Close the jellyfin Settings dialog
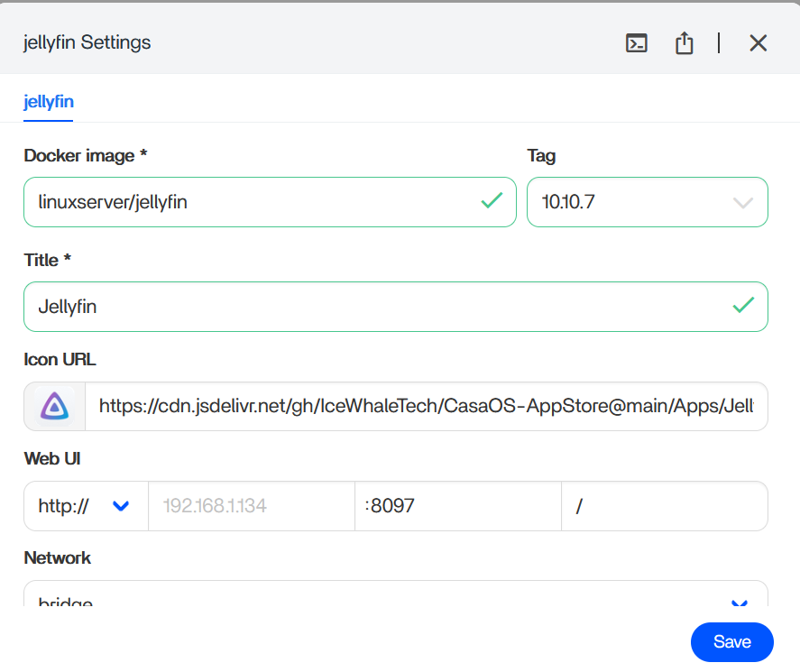 click(758, 43)
